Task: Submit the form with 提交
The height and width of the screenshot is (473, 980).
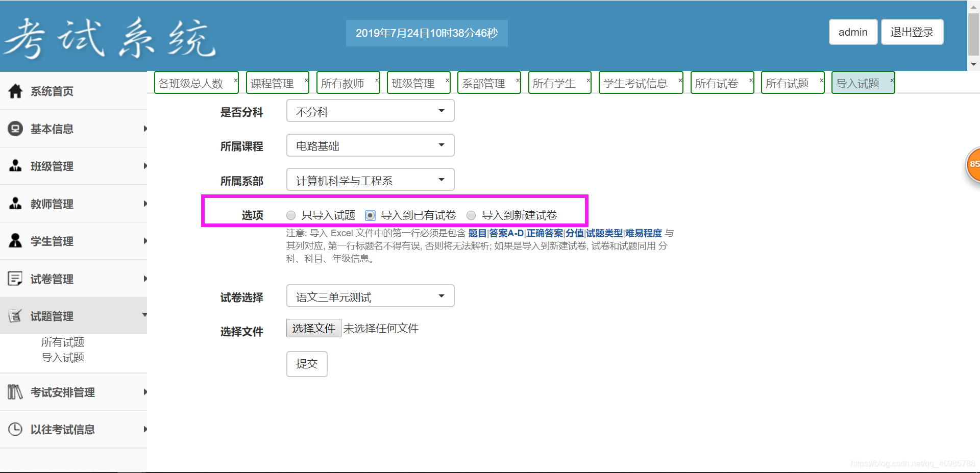Action: tap(307, 364)
